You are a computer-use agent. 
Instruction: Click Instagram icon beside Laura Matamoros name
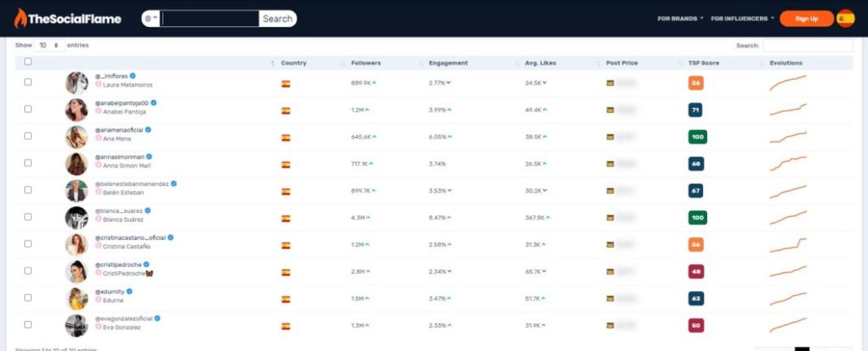[98, 84]
